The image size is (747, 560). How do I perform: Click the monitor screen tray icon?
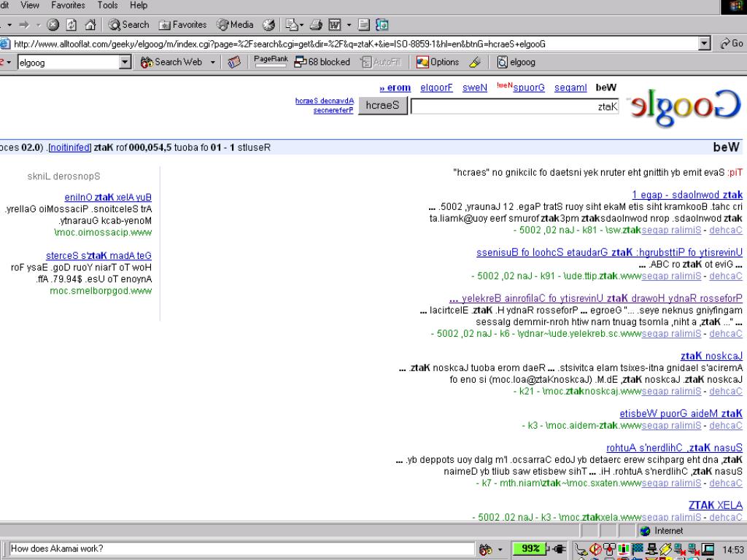pos(708,549)
